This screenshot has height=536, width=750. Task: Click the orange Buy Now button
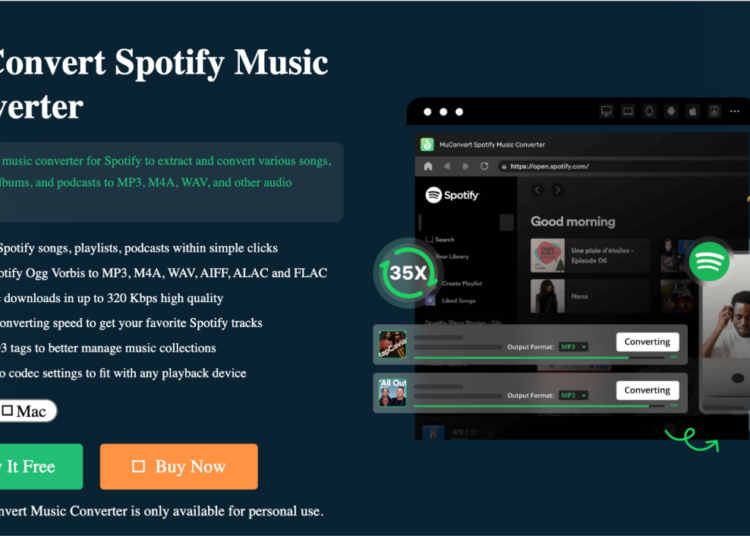(179, 467)
